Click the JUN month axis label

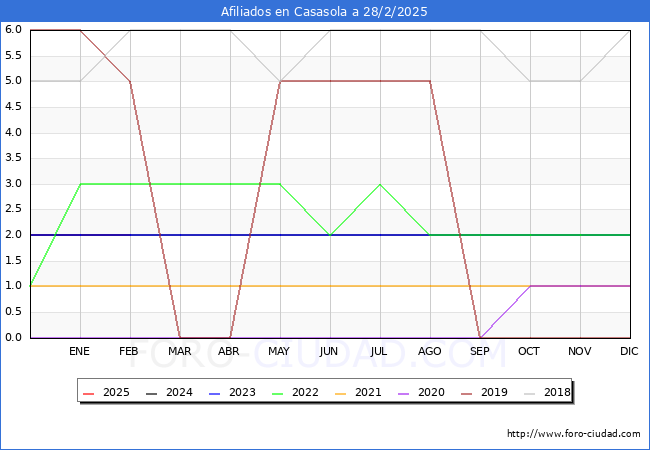pyautogui.click(x=329, y=351)
